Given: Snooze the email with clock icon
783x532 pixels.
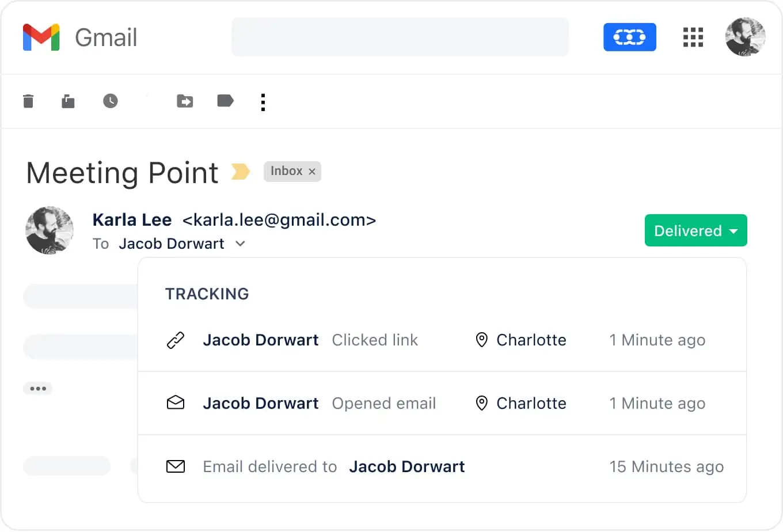Looking at the screenshot, I should pyautogui.click(x=111, y=101).
